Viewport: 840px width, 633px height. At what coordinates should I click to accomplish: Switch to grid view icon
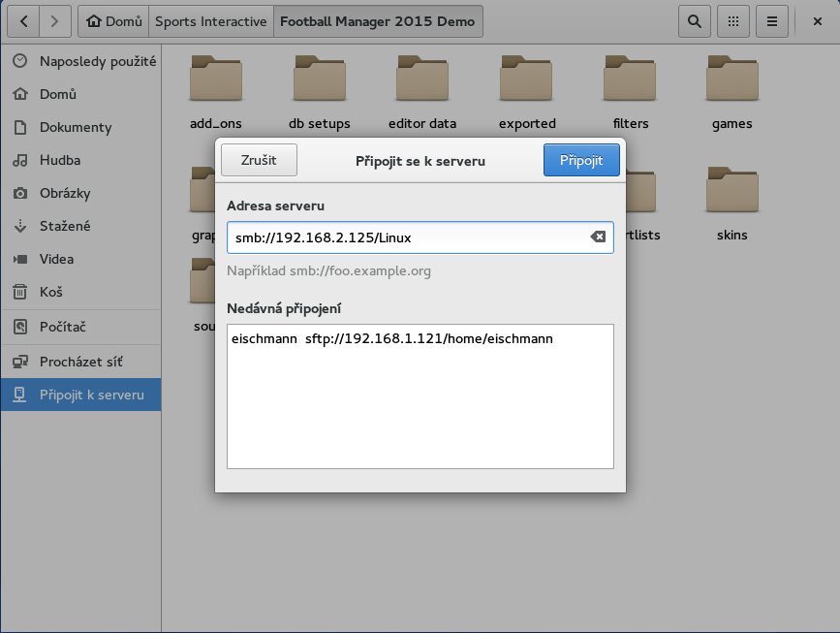tap(733, 20)
